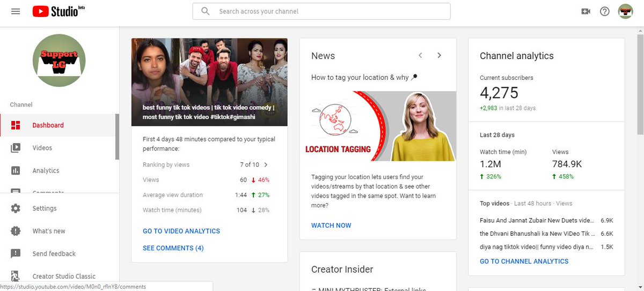Click the Views 60 value in video card
The height and width of the screenshot is (291, 644).
click(x=244, y=180)
